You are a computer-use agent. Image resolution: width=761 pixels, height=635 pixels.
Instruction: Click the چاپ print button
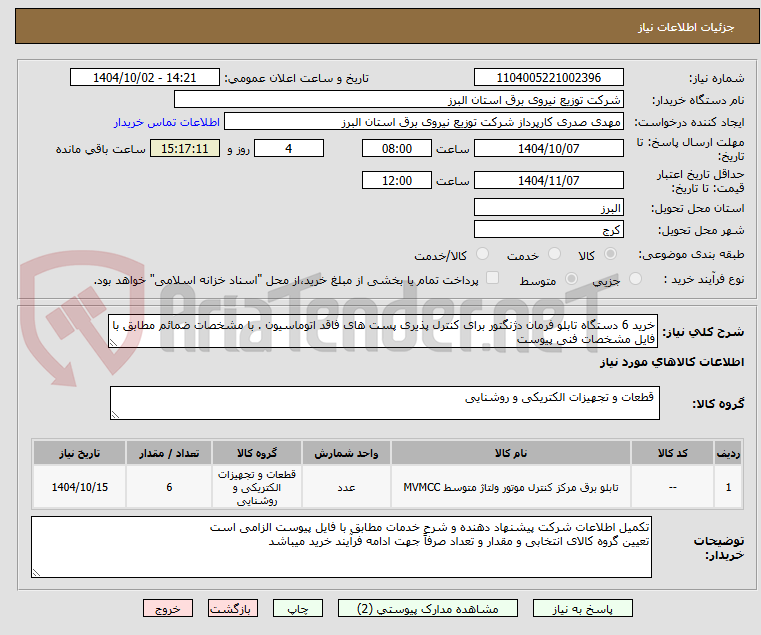298,608
